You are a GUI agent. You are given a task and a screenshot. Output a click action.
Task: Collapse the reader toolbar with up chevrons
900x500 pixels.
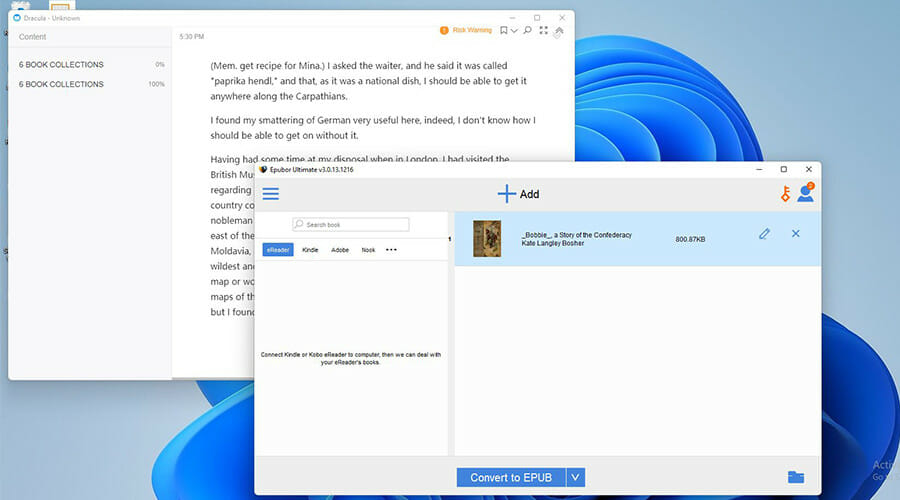[x=559, y=31]
